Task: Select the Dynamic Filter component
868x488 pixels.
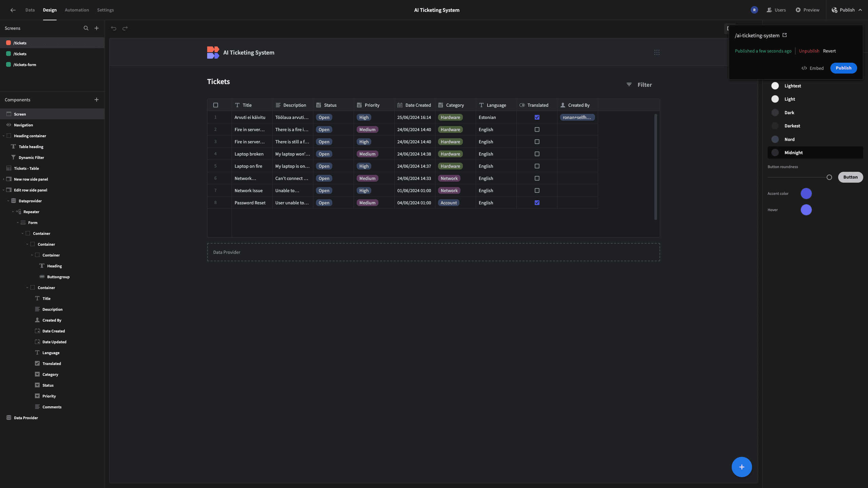Action: pos(31,158)
